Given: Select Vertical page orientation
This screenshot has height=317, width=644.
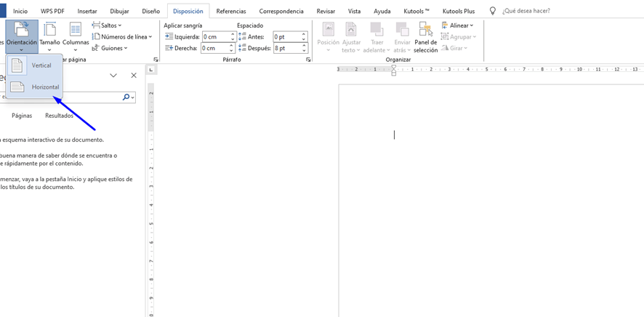Looking at the screenshot, I should coord(34,65).
